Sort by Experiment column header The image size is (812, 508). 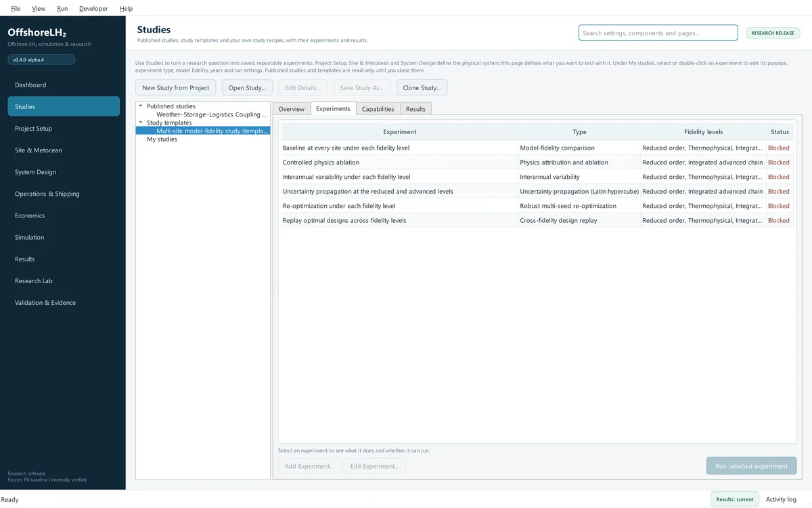tap(399, 132)
